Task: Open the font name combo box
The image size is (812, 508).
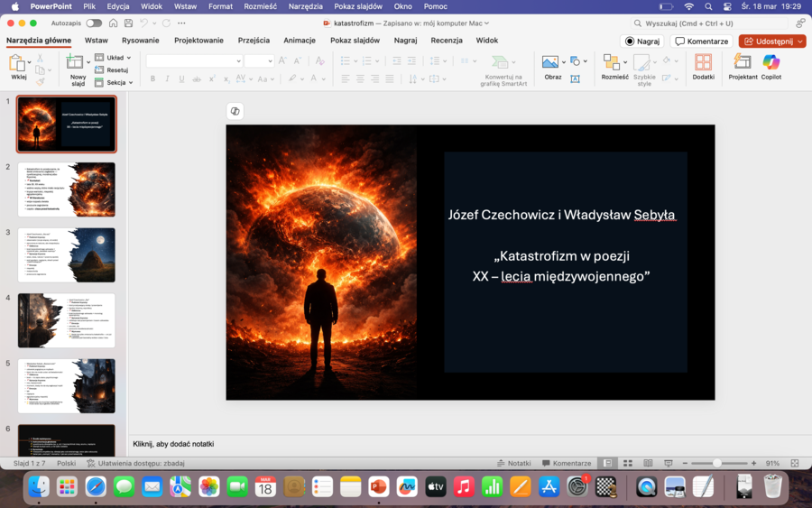Action: [194, 60]
